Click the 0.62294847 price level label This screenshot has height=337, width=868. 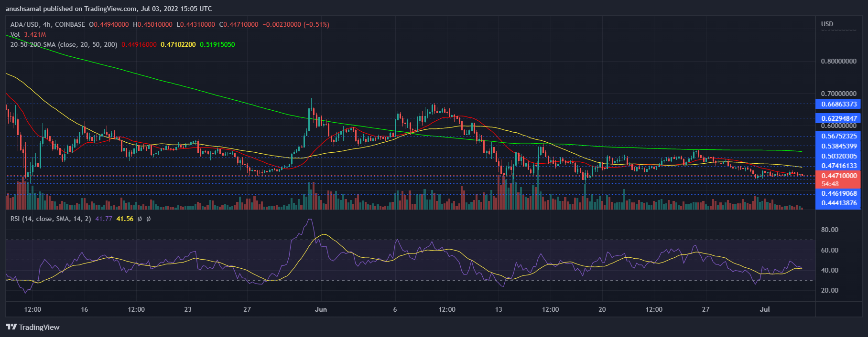(839, 118)
